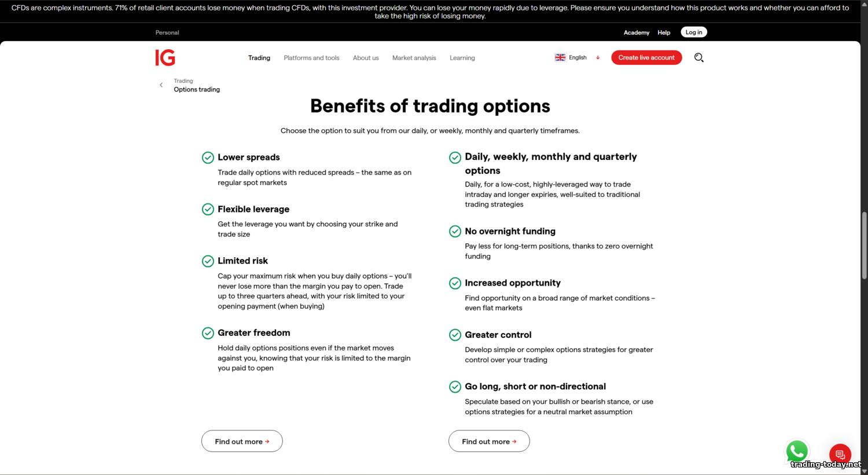The image size is (868, 475).
Task: Open the Platforms and tools menu
Action: 311,58
